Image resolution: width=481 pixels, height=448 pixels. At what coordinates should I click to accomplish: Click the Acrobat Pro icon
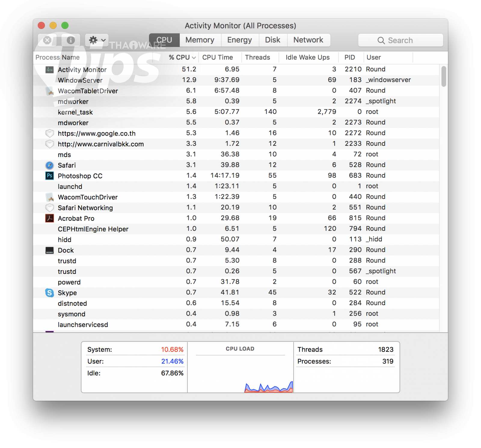point(50,218)
